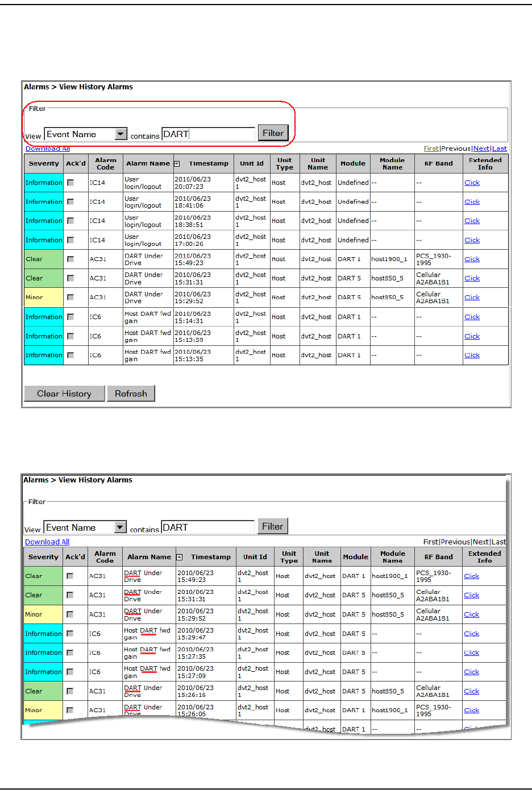Open Download All link in lower screenshot

pyautogui.click(x=47, y=542)
